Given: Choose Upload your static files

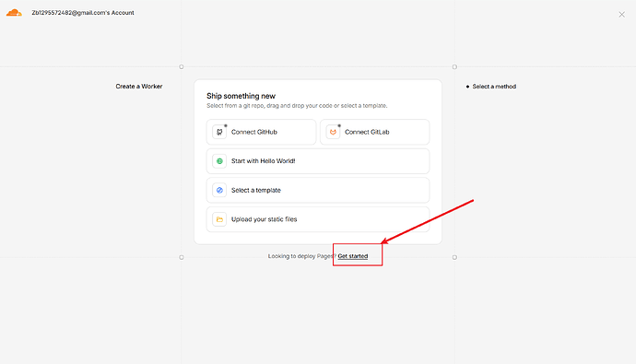Looking at the screenshot, I should pos(318,219).
